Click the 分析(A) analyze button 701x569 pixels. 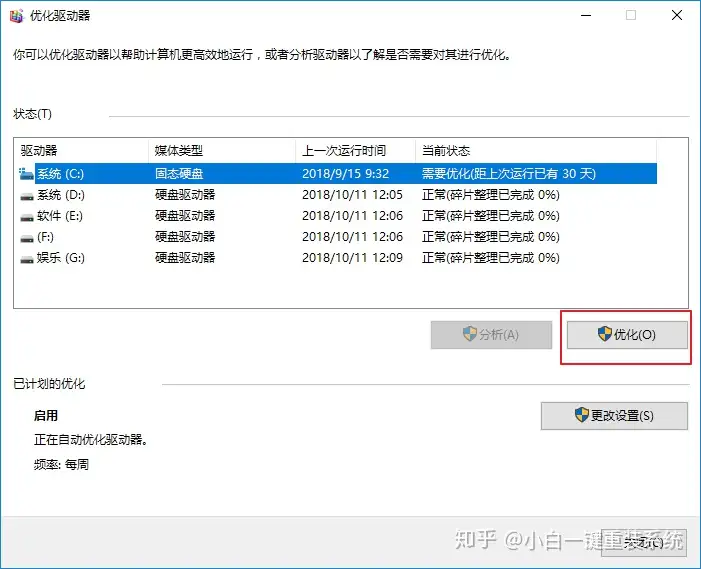(491, 335)
